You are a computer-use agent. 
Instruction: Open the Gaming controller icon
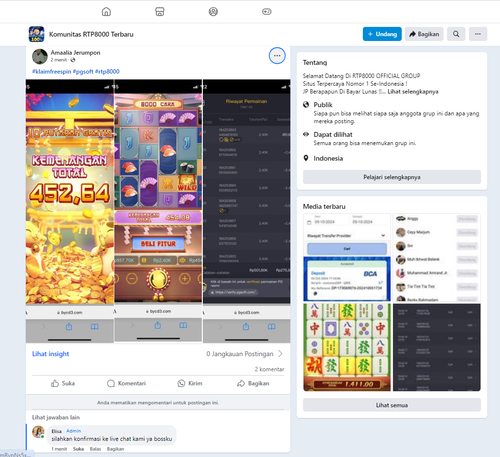[x=267, y=12]
